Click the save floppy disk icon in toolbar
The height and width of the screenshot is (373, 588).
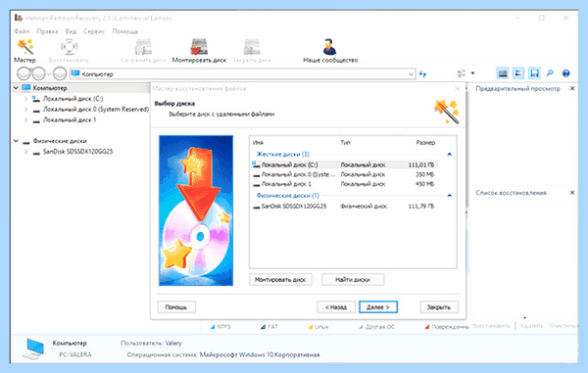point(534,73)
